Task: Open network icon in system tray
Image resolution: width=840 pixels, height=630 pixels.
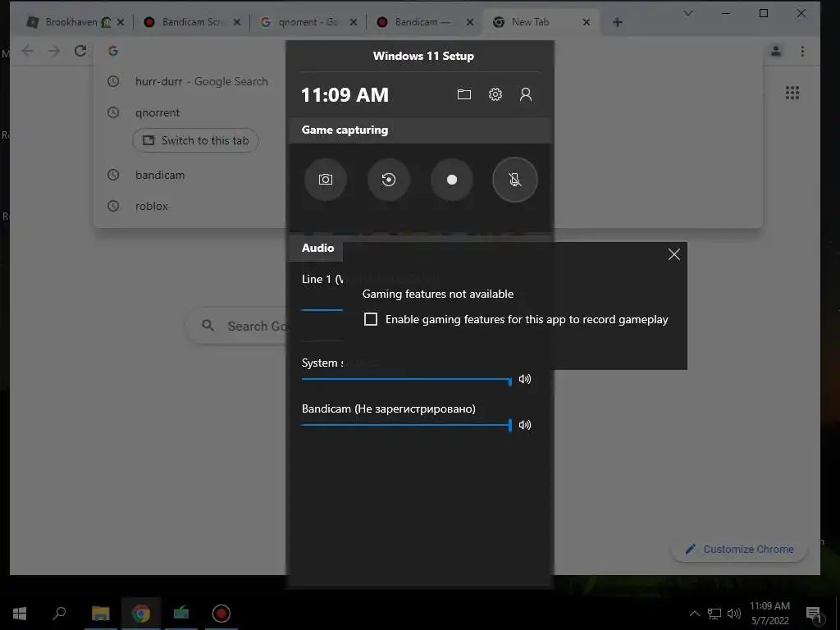Action: [714, 614]
